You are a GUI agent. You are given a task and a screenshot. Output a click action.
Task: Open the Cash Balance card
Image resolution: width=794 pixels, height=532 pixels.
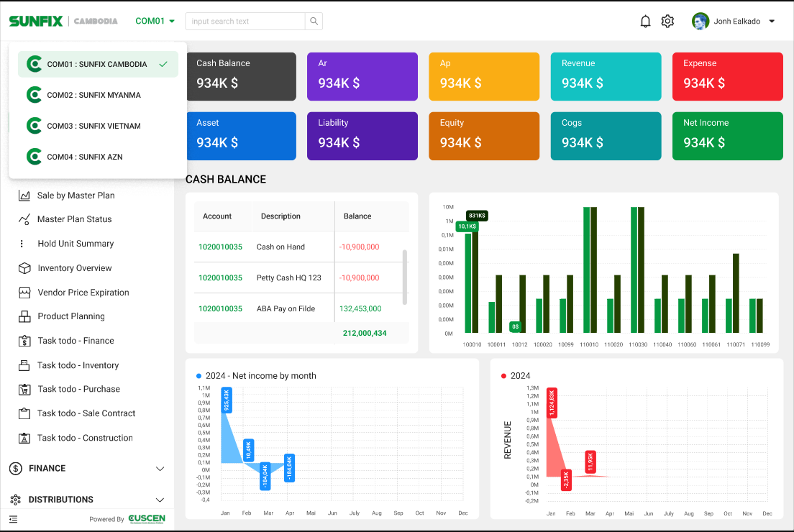coord(241,76)
